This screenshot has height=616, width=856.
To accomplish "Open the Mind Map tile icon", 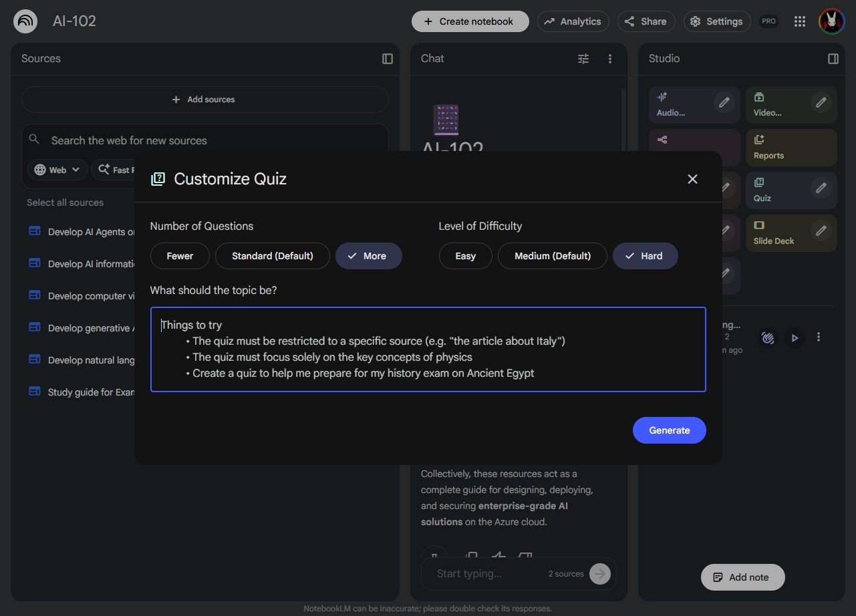I will click(x=662, y=140).
